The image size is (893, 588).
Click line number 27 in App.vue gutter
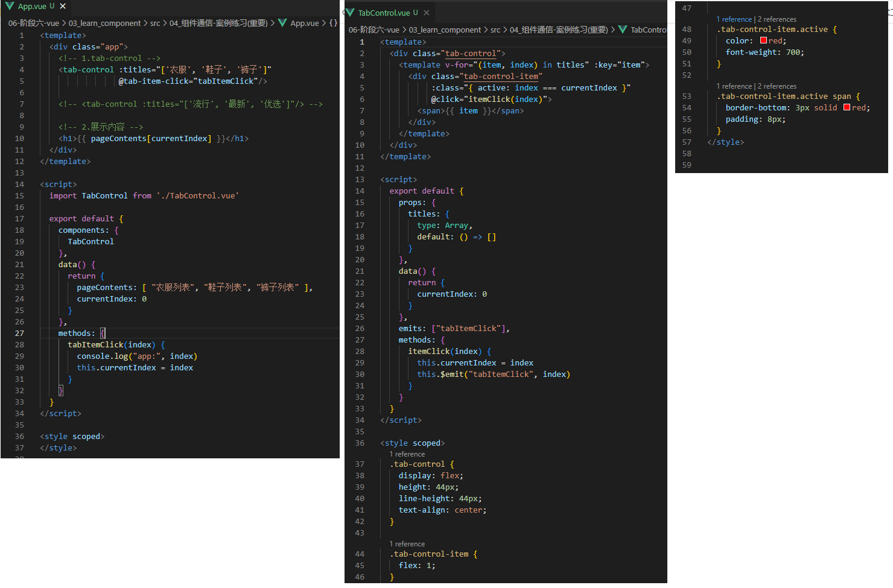[x=19, y=333]
